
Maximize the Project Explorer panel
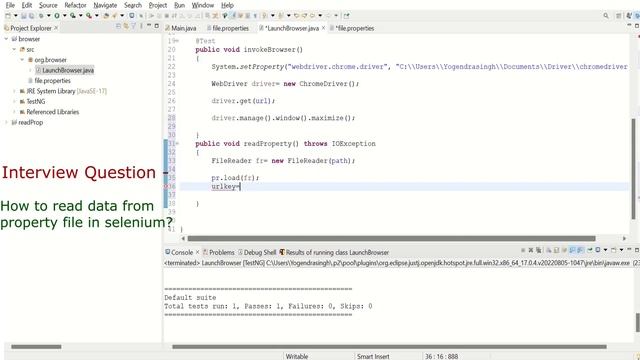coord(156,26)
